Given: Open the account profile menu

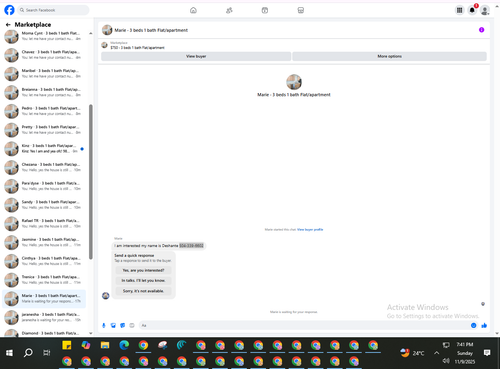Looking at the screenshot, I should (x=485, y=10).
